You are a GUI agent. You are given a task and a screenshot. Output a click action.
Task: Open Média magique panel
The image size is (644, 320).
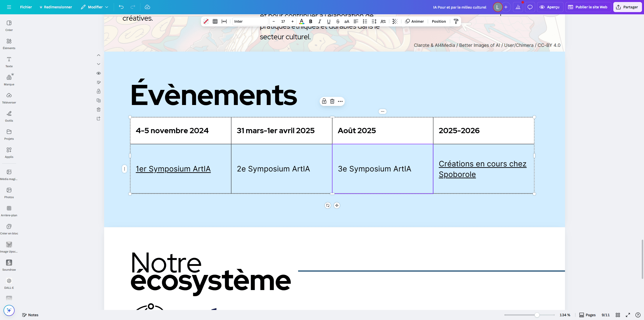pos(9,175)
